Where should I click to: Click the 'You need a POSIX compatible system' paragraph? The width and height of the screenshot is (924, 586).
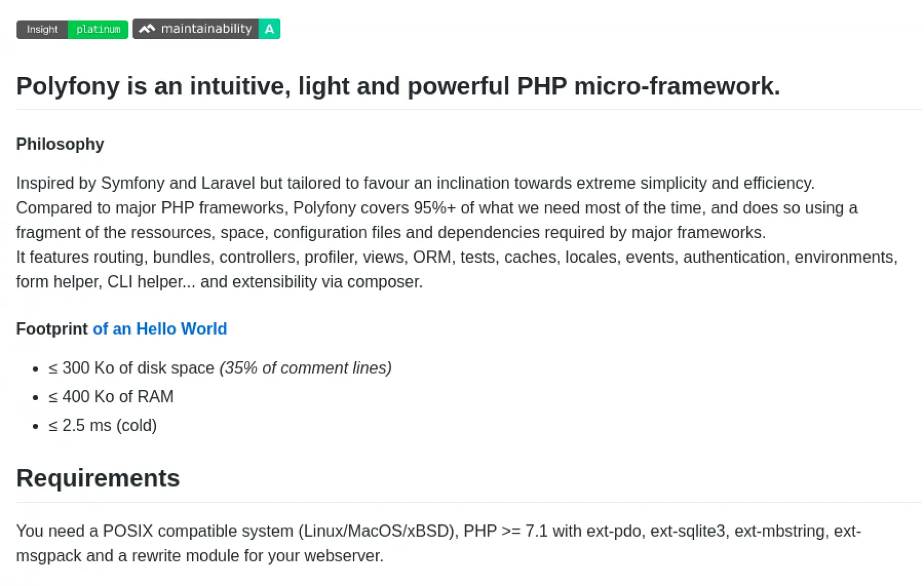tap(438, 531)
